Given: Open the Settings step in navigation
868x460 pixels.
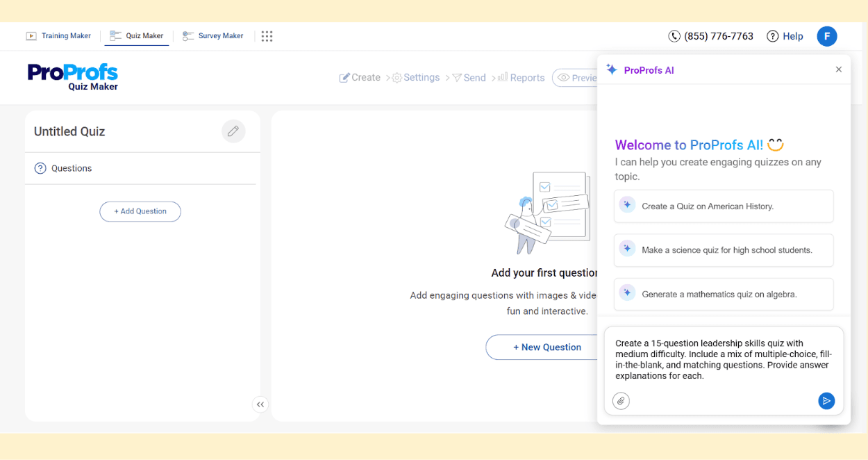Looking at the screenshot, I should tap(416, 78).
